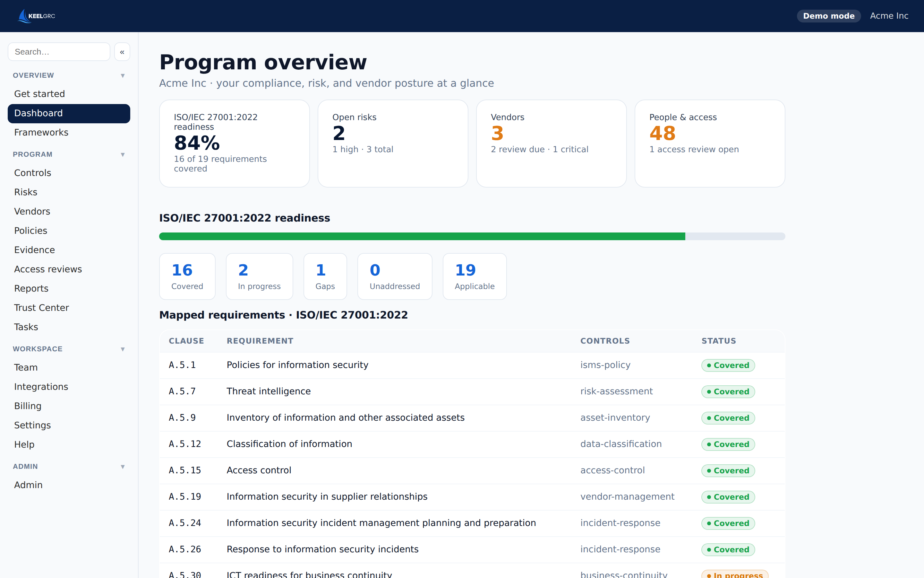Open Get started in the sidebar
The width and height of the screenshot is (924, 578).
pos(69,94)
